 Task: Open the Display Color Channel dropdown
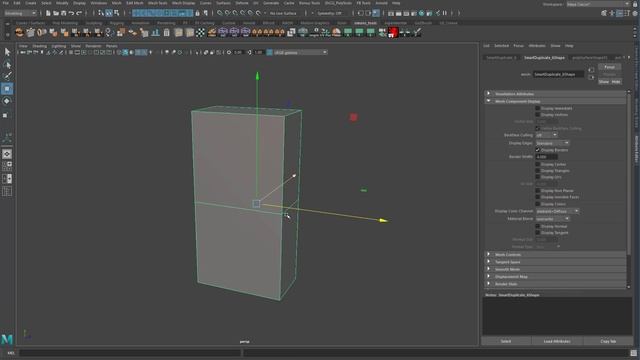(557, 211)
